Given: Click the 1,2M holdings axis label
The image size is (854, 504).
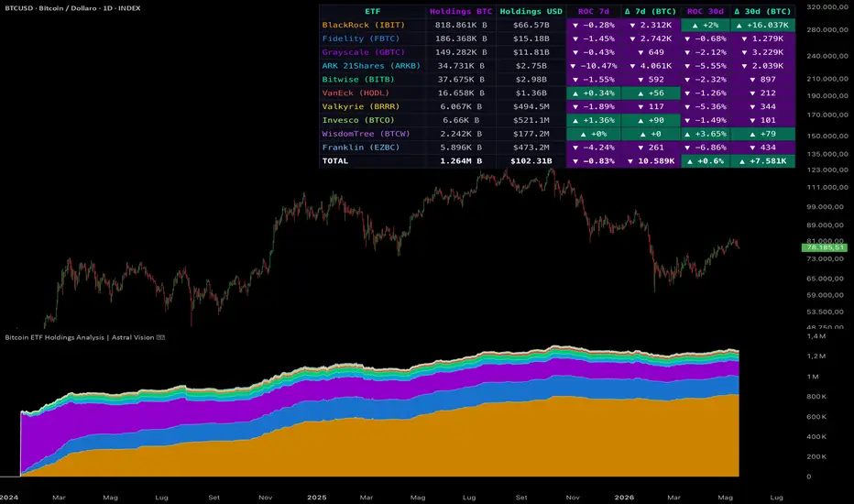Looking at the screenshot, I should coord(816,356).
